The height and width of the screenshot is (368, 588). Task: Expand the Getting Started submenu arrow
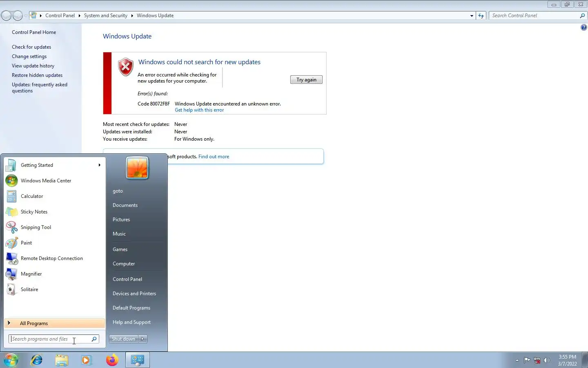coord(99,165)
